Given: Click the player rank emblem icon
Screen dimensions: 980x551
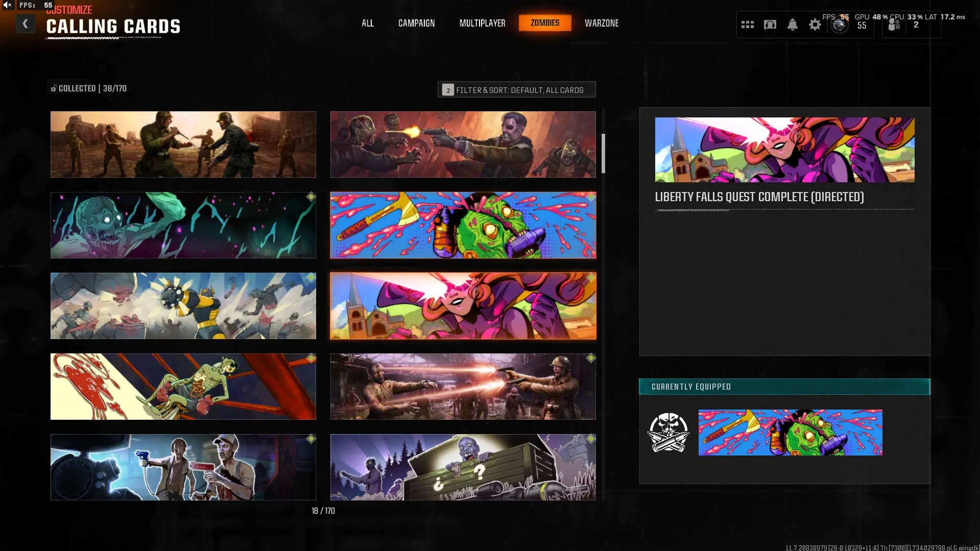Looking at the screenshot, I should click(x=839, y=25).
